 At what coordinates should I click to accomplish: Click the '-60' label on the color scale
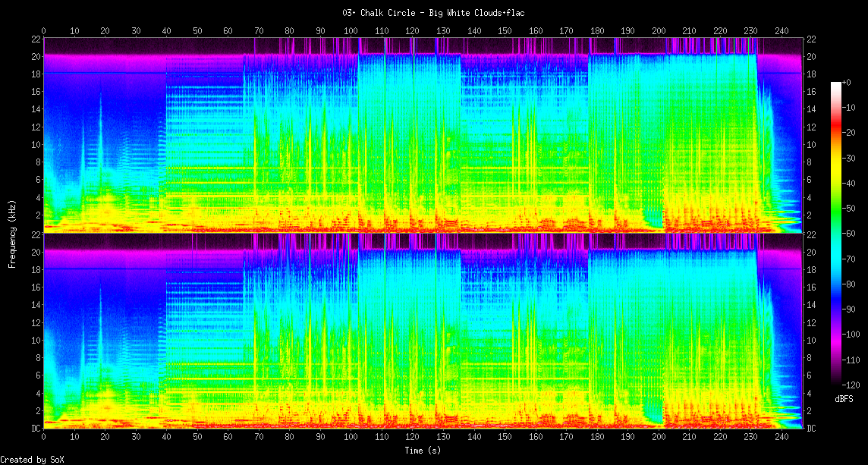click(848, 233)
